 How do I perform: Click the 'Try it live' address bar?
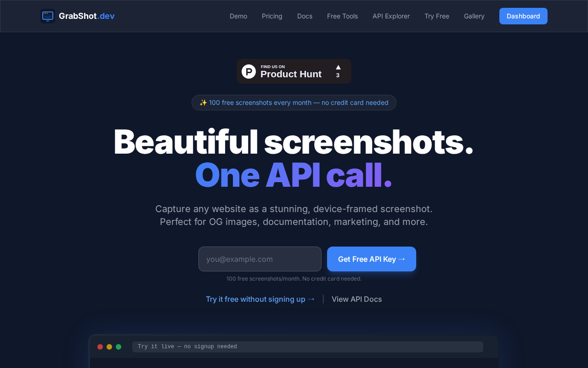[x=308, y=347]
